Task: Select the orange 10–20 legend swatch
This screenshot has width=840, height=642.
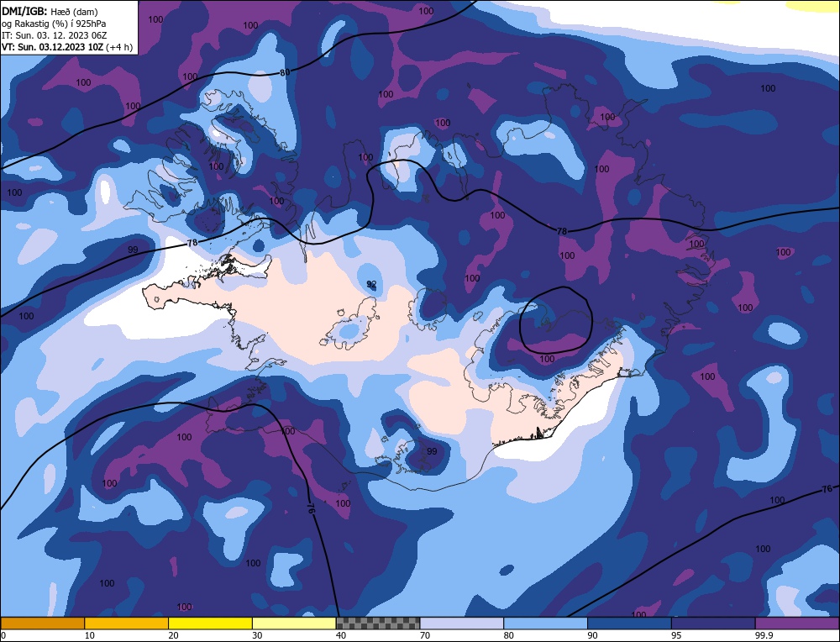Action: 127,623
